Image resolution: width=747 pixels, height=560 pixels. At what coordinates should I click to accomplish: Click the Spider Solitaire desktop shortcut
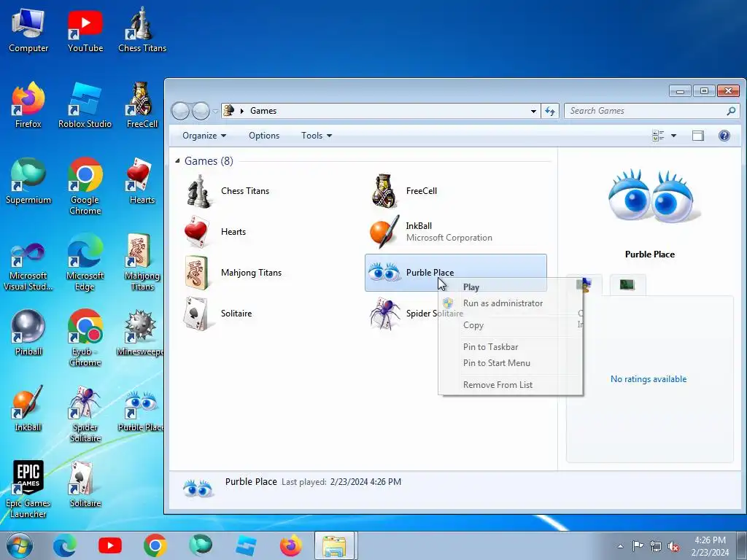[x=85, y=414]
